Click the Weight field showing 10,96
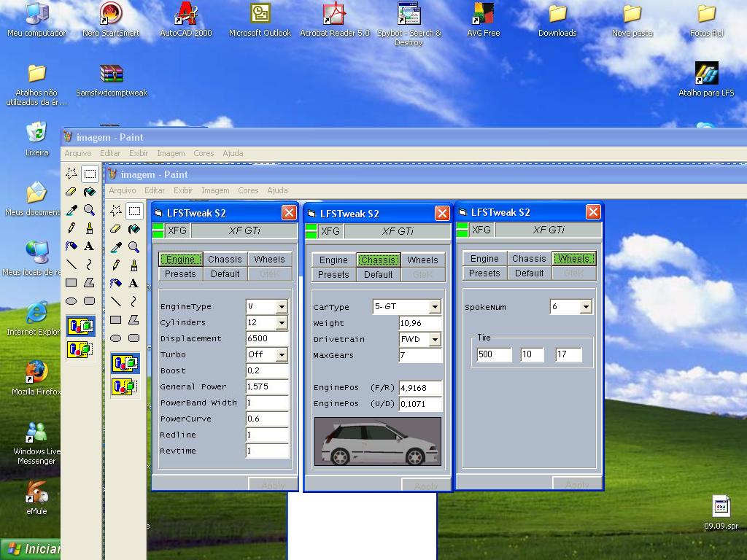 (420, 323)
